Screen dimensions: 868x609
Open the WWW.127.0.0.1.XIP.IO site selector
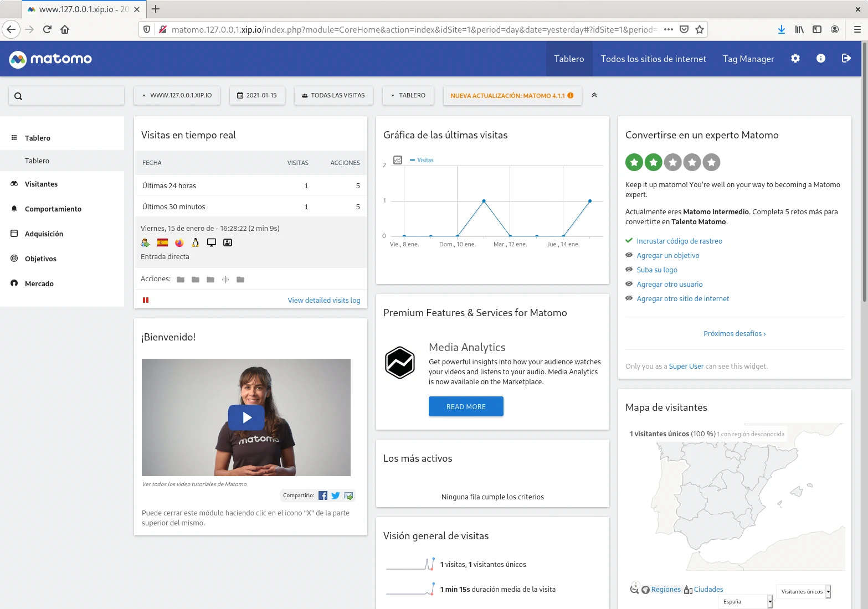(x=177, y=95)
